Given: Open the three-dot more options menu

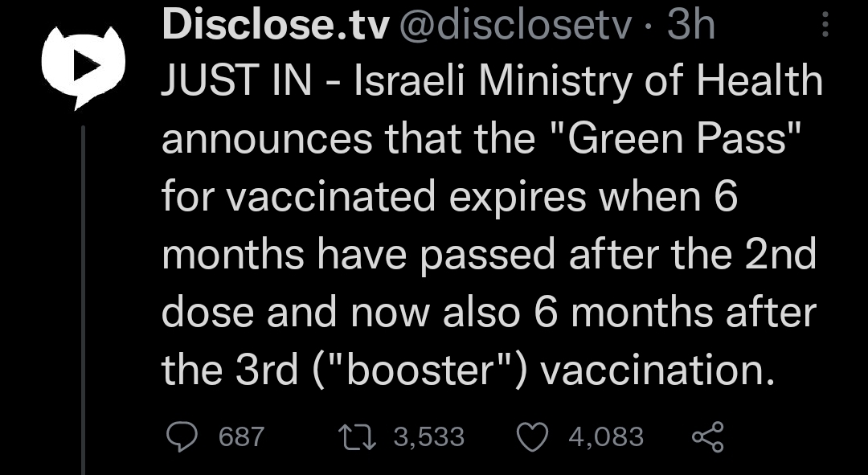Looking at the screenshot, I should point(825,25).
